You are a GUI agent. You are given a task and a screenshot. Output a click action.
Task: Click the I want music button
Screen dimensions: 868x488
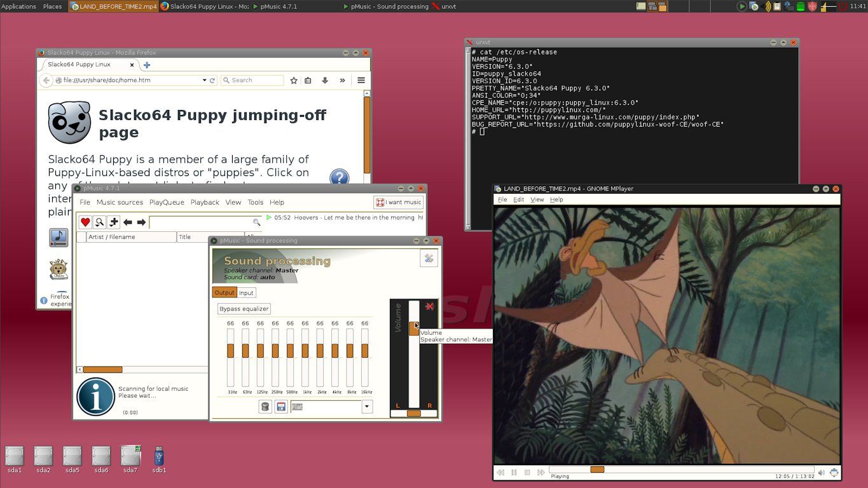pos(398,202)
